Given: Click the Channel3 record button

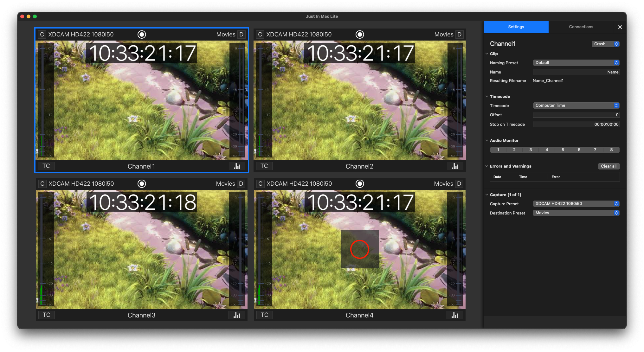Looking at the screenshot, I should click(x=142, y=184).
